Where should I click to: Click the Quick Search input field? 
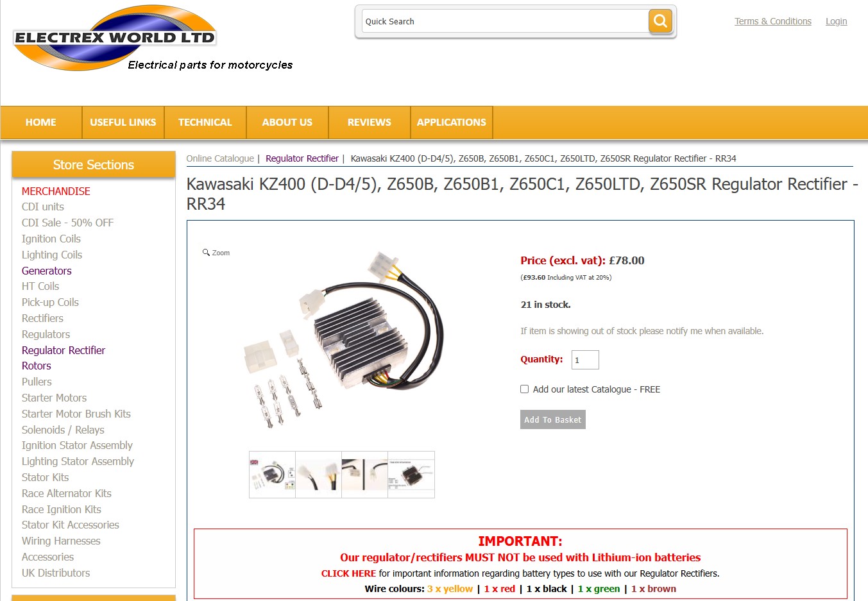point(505,21)
